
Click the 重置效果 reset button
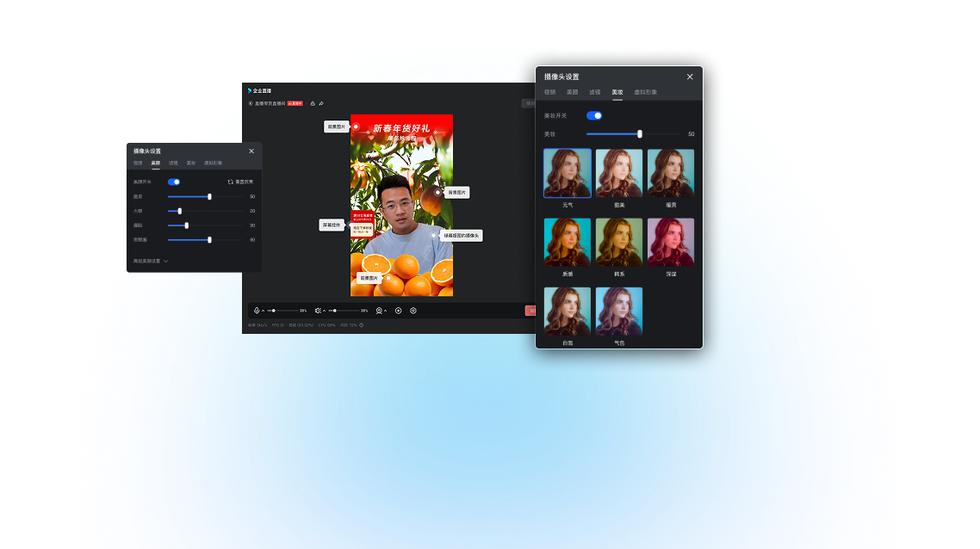pos(241,182)
